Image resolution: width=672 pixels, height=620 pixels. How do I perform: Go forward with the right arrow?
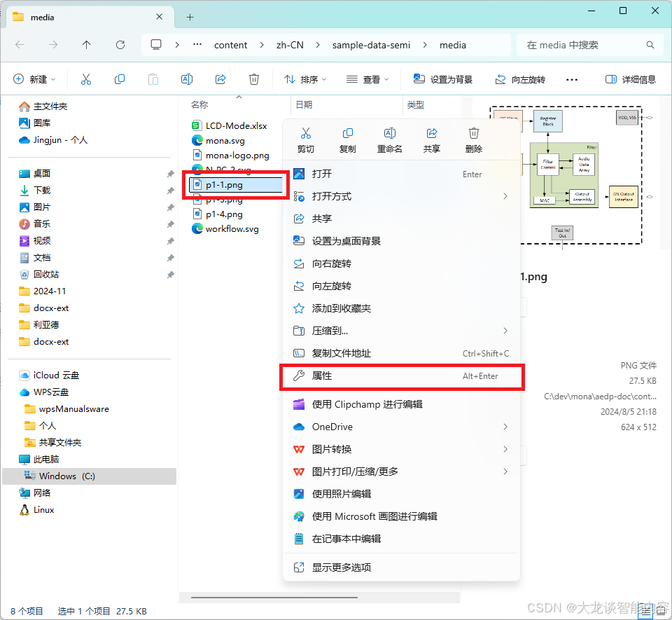pyautogui.click(x=53, y=45)
